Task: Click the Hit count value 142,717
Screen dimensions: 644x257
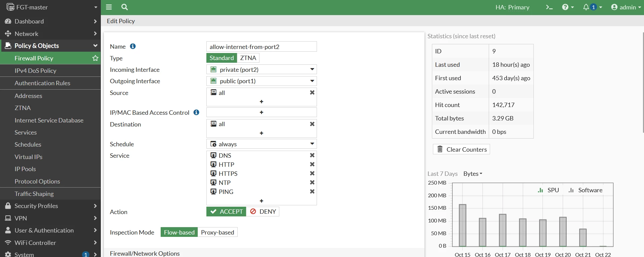Action: (x=503, y=105)
